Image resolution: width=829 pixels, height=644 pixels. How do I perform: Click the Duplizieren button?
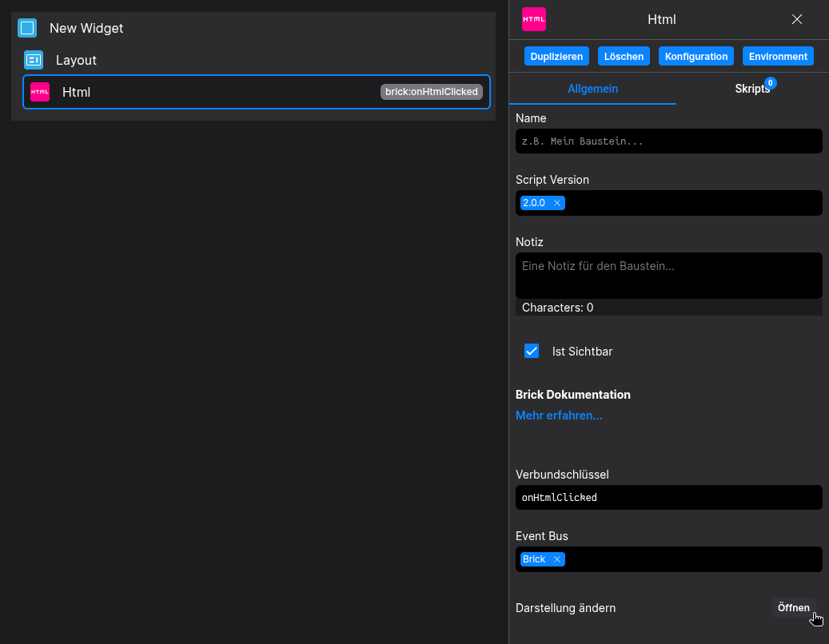(556, 56)
